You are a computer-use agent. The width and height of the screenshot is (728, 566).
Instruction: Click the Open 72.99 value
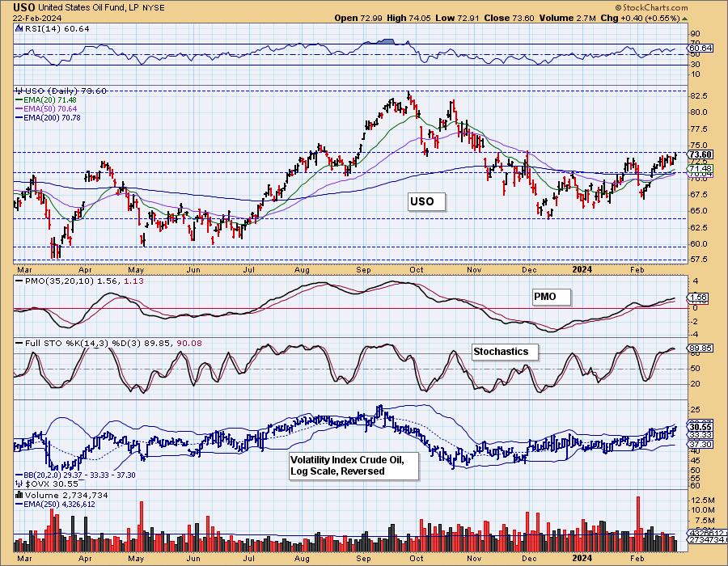point(358,18)
